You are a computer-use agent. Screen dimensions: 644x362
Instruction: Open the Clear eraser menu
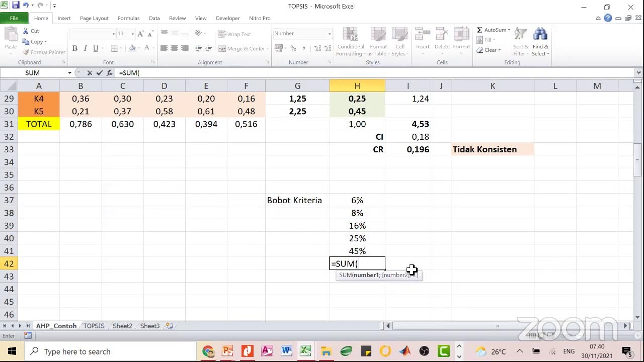pos(488,50)
